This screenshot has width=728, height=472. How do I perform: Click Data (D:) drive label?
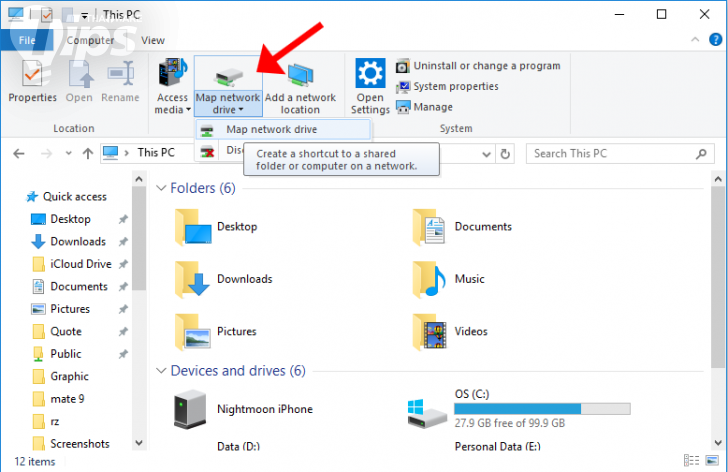pyautogui.click(x=238, y=446)
